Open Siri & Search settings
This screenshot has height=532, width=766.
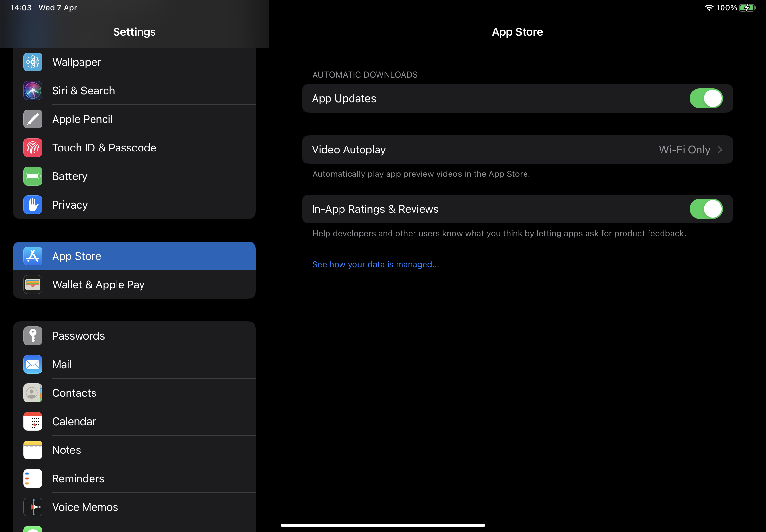134,91
